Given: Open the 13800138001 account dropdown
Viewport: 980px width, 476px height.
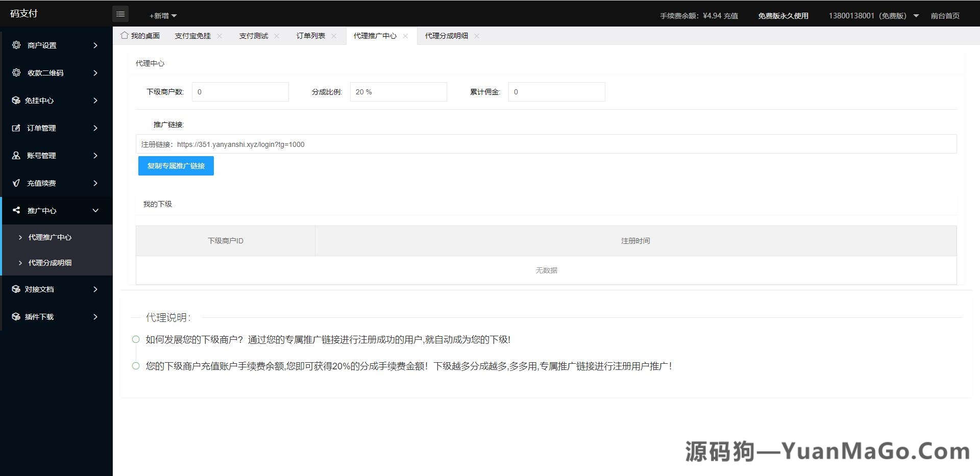Looking at the screenshot, I should point(873,16).
